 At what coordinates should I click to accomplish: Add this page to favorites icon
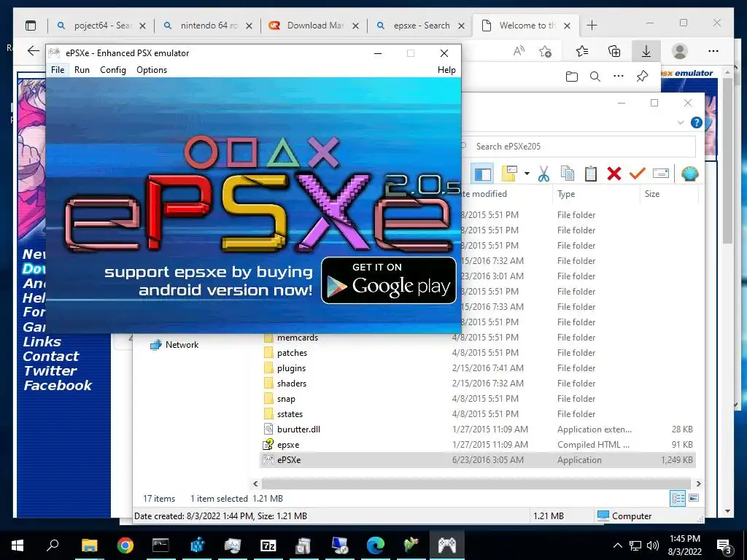[x=545, y=51]
